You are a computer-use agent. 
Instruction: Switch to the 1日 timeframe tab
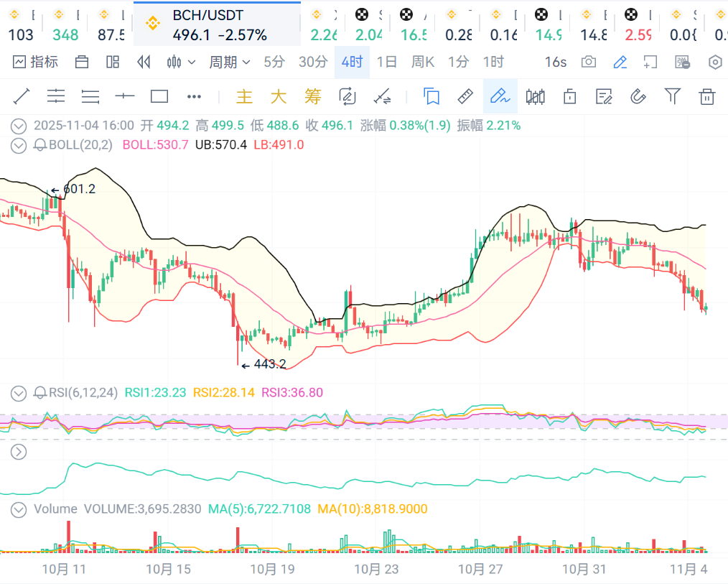[x=386, y=62]
